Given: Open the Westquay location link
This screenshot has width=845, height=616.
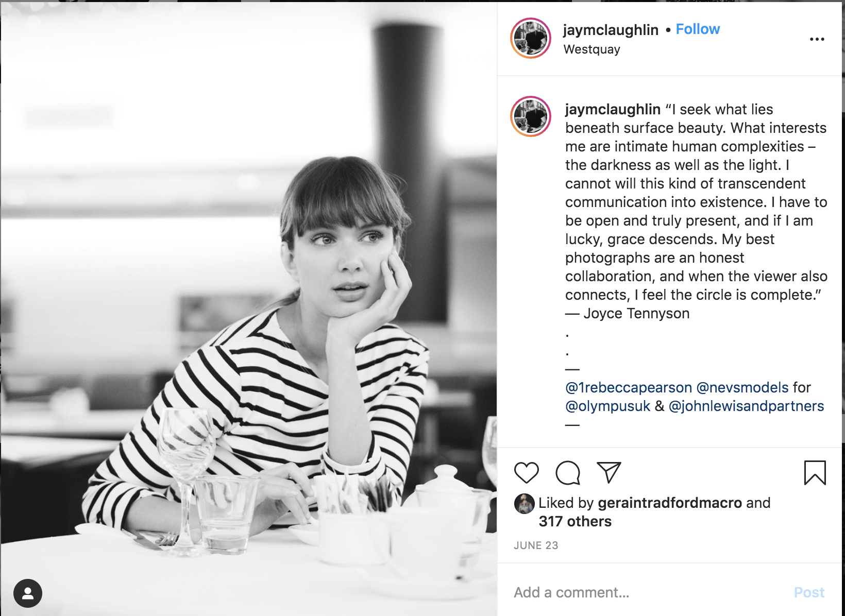Looking at the screenshot, I should tap(591, 49).
